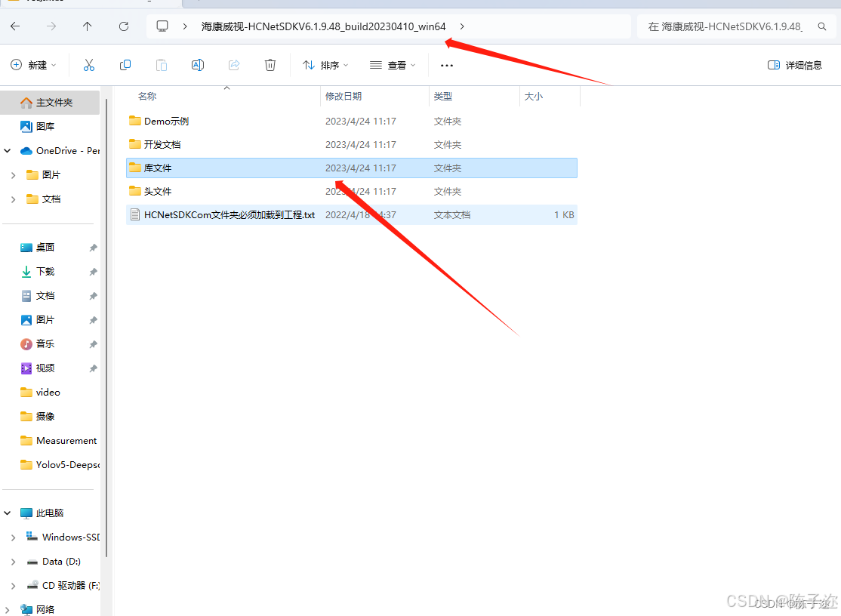Image resolution: width=841 pixels, height=616 pixels.
Task: Click the Rename icon
Action: (x=197, y=65)
